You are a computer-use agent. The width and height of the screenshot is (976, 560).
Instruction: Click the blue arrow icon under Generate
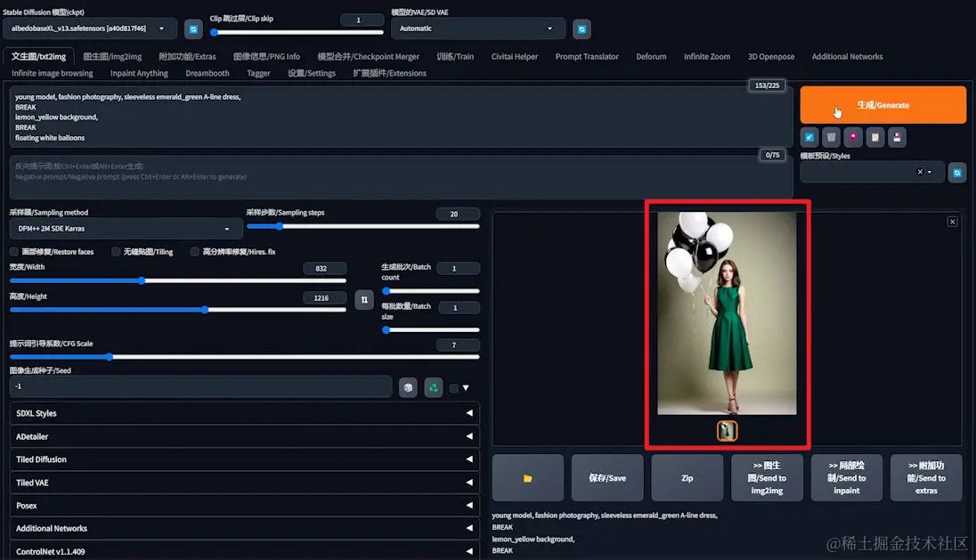pyautogui.click(x=809, y=137)
